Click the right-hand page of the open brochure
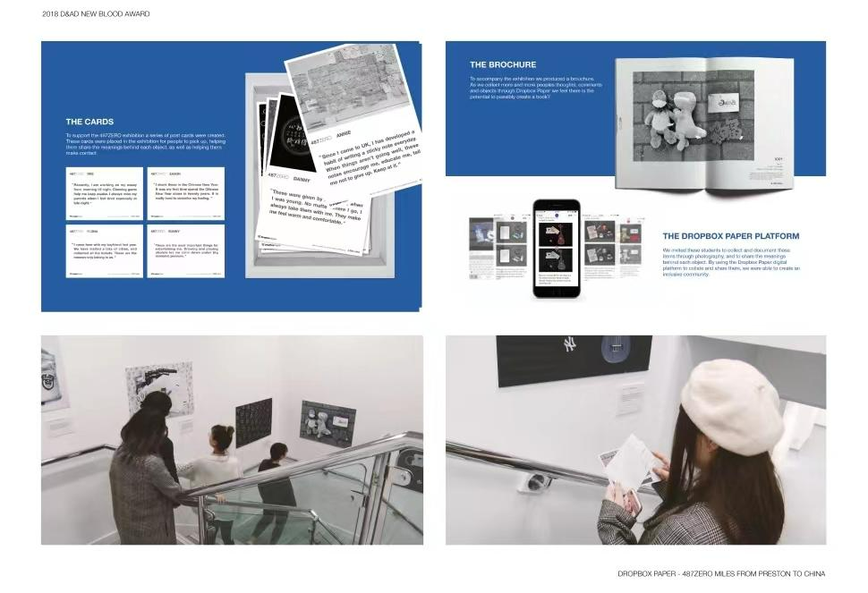The height and width of the screenshot is (593, 868). point(750,124)
